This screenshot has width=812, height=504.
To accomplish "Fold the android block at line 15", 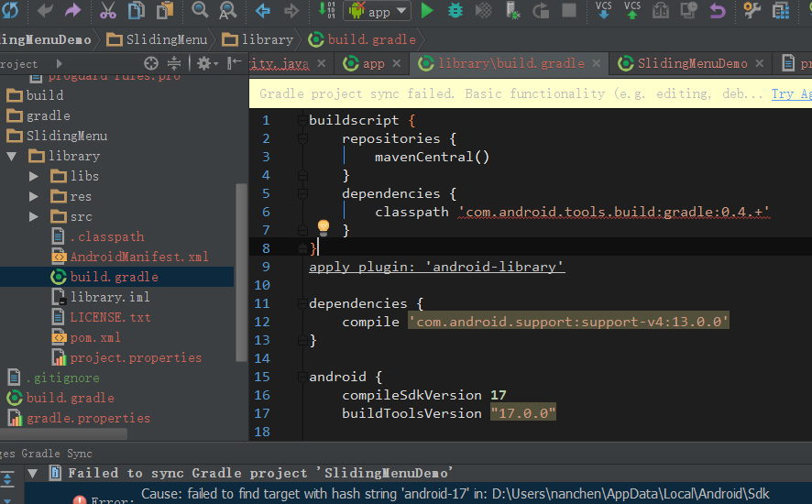I will [302, 378].
